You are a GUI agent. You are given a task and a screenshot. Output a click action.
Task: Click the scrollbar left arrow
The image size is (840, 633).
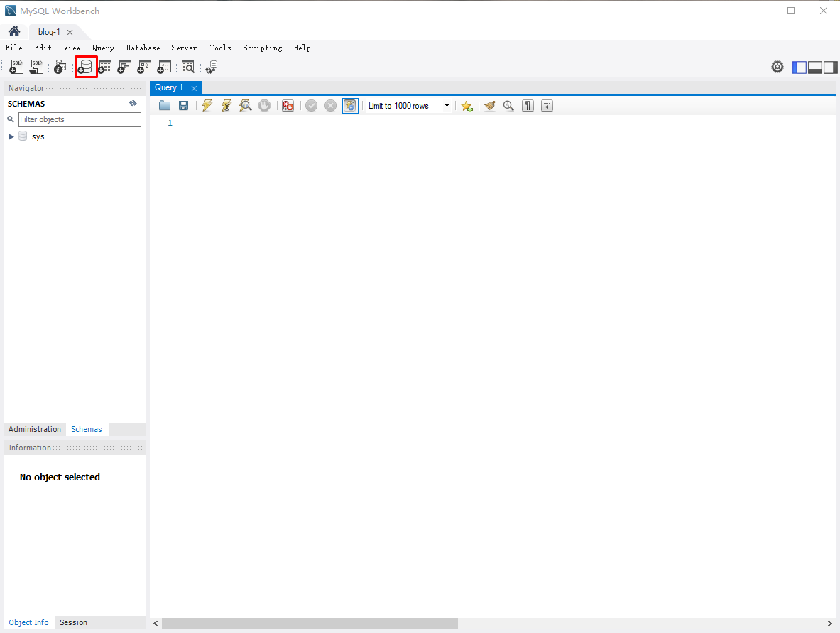pos(156,623)
